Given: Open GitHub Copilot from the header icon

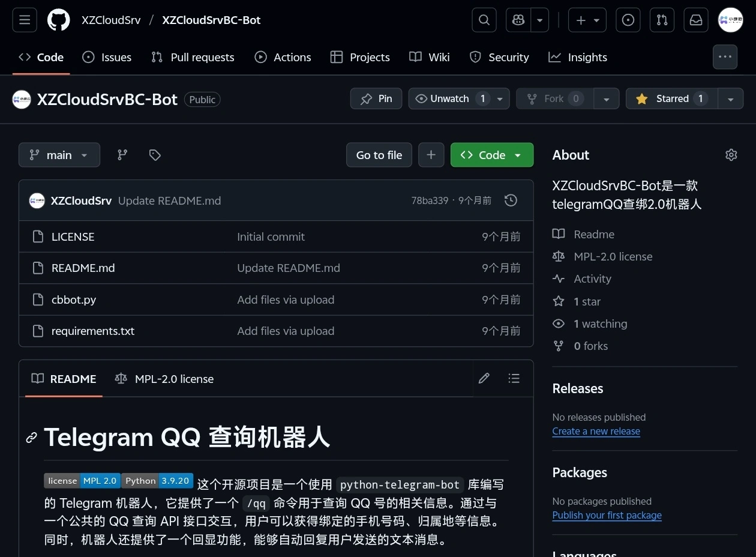Looking at the screenshot, I should pyautogui.click(x=517, y=20).
